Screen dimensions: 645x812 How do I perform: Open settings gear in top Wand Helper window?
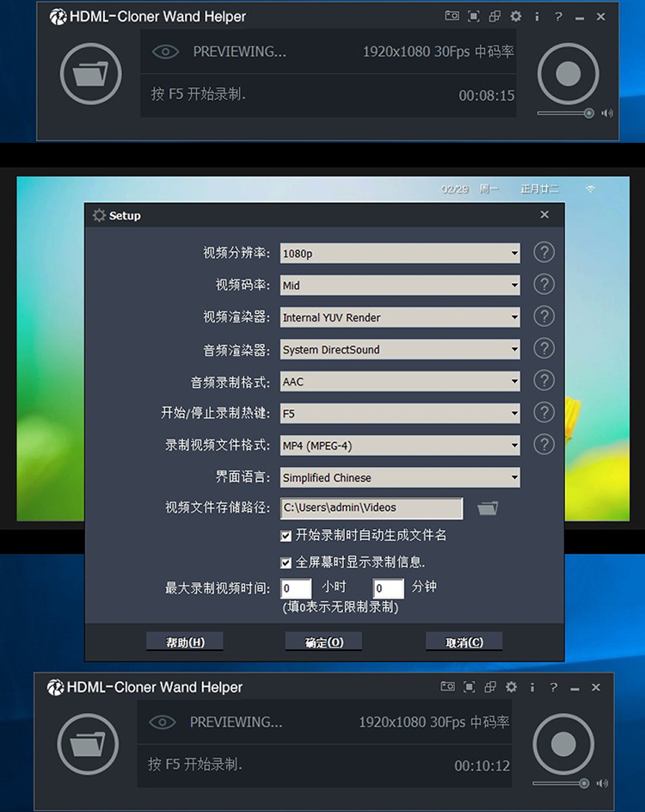(x=516, y=16)
